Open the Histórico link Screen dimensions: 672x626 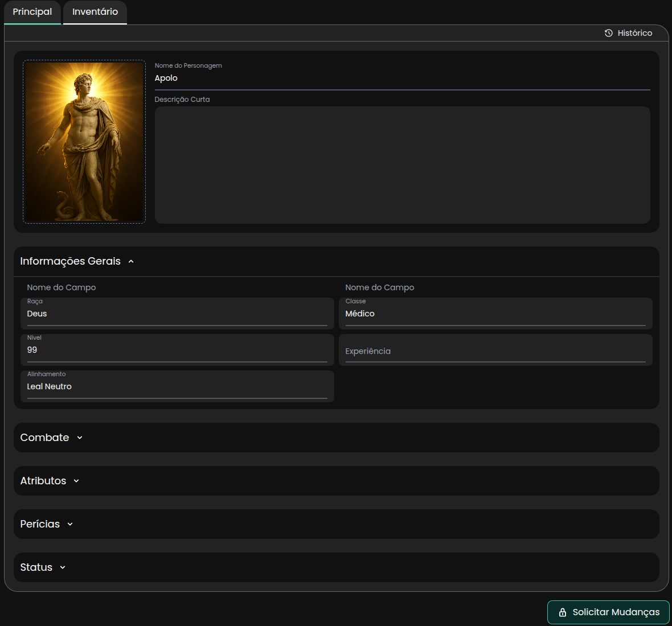coord(634,33)
